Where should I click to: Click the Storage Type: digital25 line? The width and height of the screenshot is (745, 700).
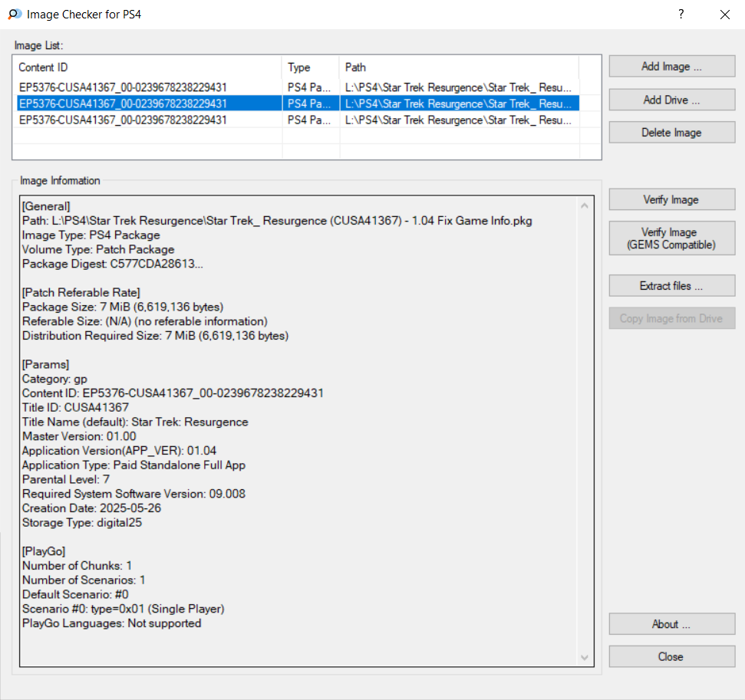[82, 523]
